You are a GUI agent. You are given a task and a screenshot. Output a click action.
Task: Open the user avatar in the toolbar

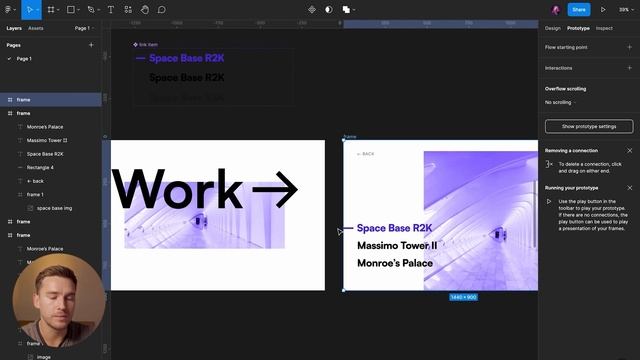coord(556,10)
